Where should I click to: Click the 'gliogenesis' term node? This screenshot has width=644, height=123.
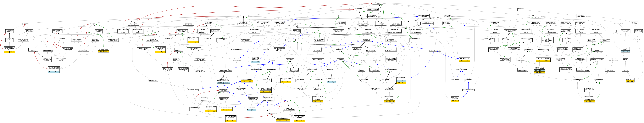pyautogui.click(x=340, y=59)
